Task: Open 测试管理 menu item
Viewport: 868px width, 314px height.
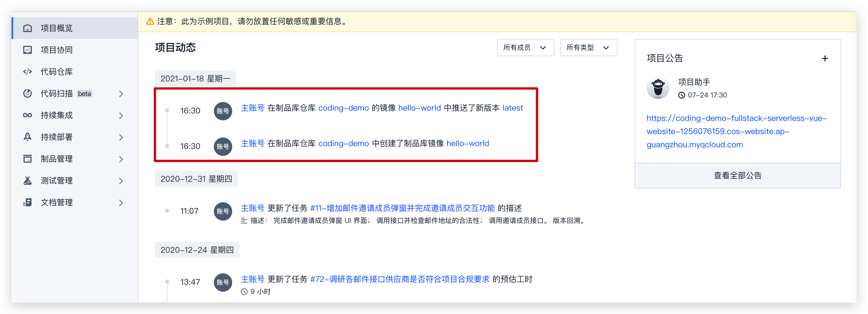Action: [75, 180]
